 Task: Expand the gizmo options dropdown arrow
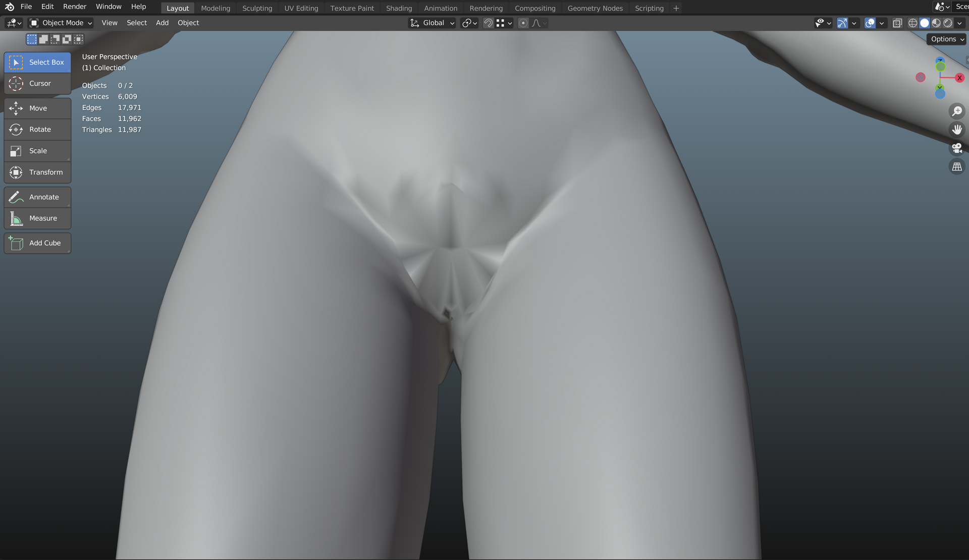pyautogui.click(x=854, y=23)
